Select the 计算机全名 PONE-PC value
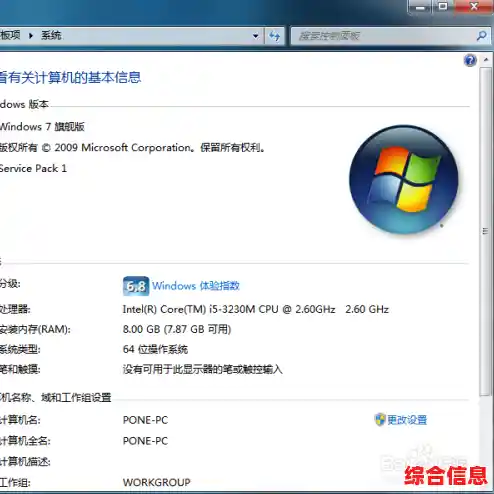The width and height of the screenshot is (494, 494). (145, 441)
